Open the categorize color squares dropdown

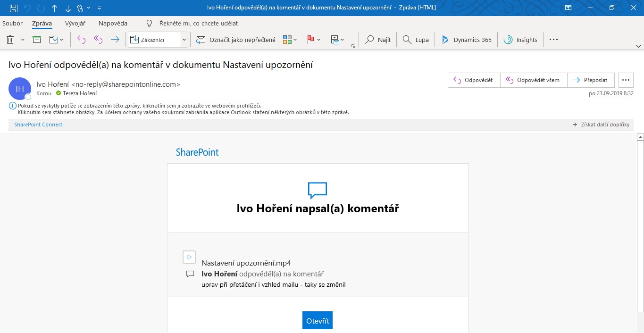(x=290, y=40)
